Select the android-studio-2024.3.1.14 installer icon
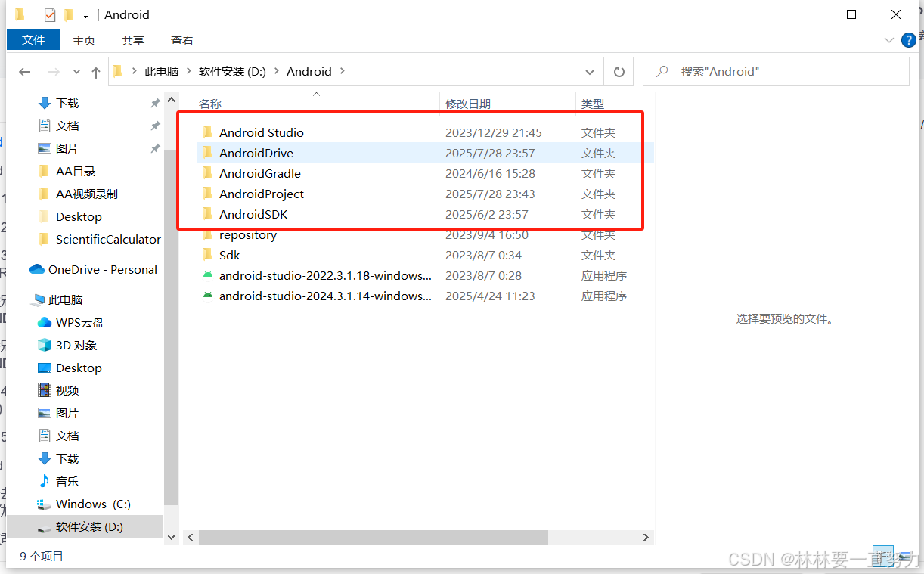Screen dimensions: 924x574 (207, 296)
